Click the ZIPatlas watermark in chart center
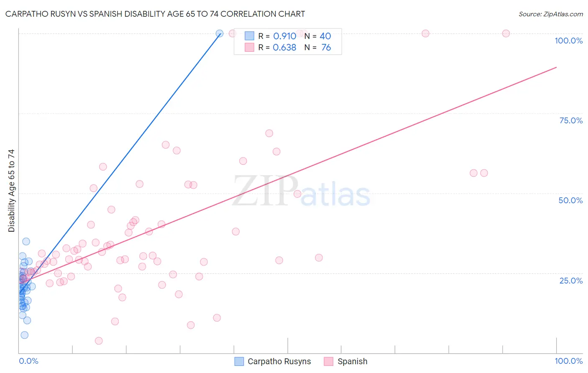The width and height of the screenshot is (588, 373). coord(301,191)
